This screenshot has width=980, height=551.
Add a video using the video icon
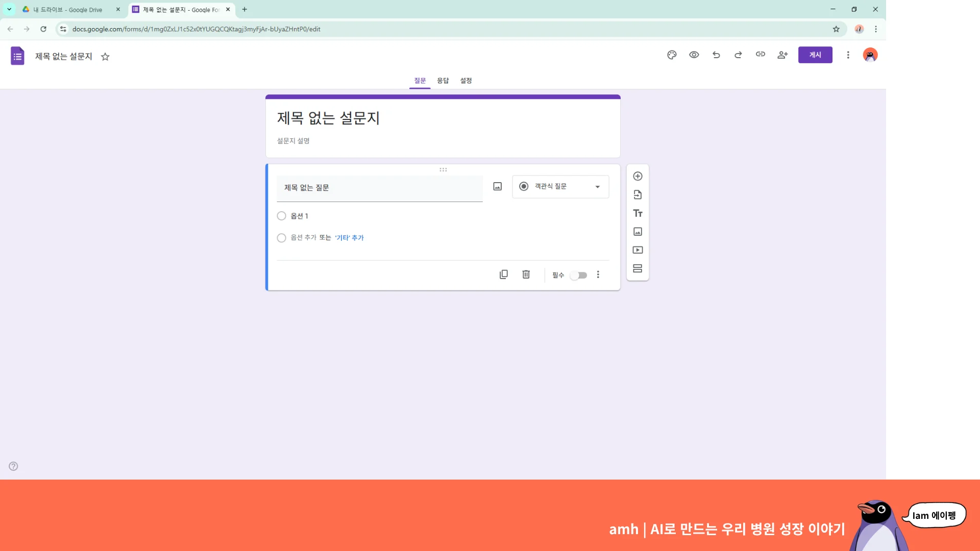click(638, 249)
